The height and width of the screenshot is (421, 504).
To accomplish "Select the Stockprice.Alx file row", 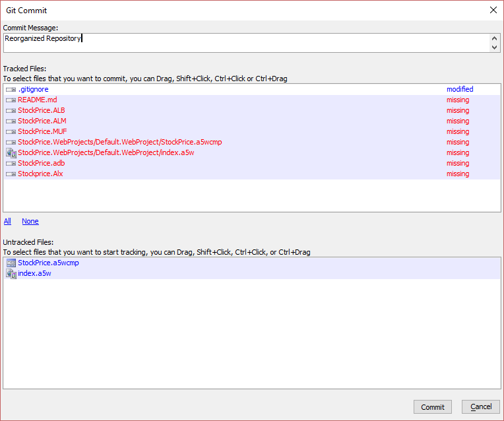I will 252,174.
